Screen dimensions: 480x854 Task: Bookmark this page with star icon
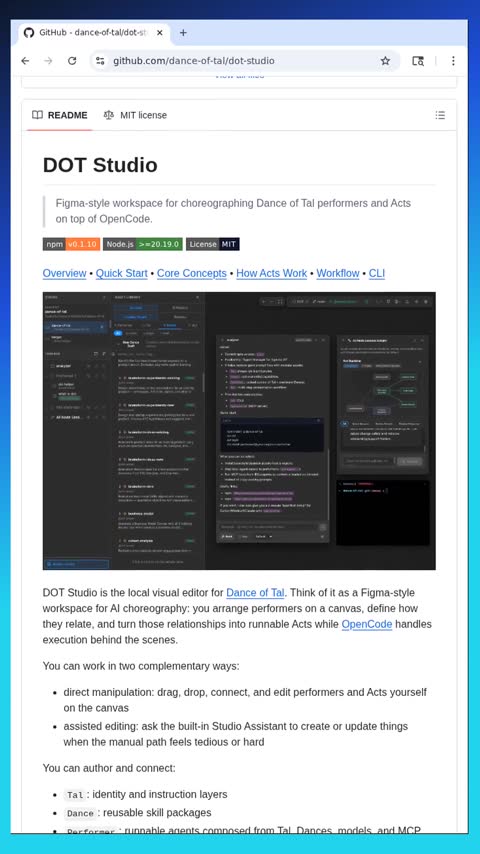(385, 61)
